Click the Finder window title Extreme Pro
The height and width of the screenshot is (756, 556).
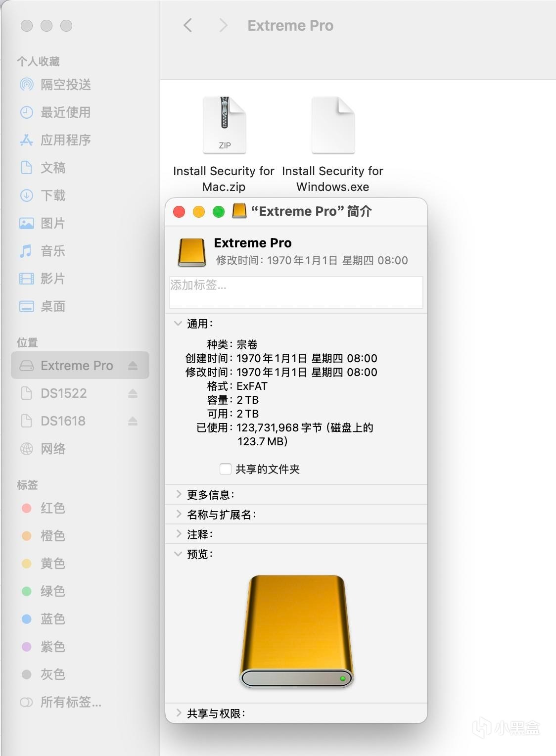pos(290,25)
